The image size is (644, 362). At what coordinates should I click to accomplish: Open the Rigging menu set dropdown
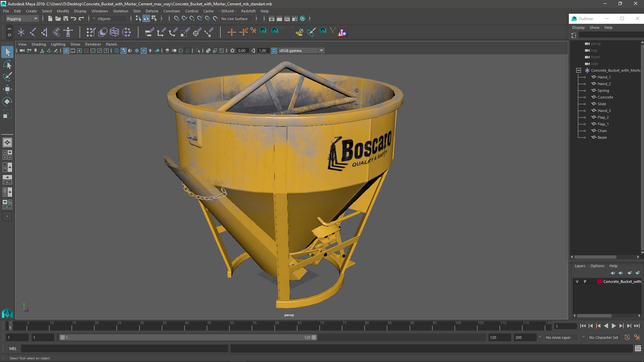pyautogui.click(x=22, y=19)
